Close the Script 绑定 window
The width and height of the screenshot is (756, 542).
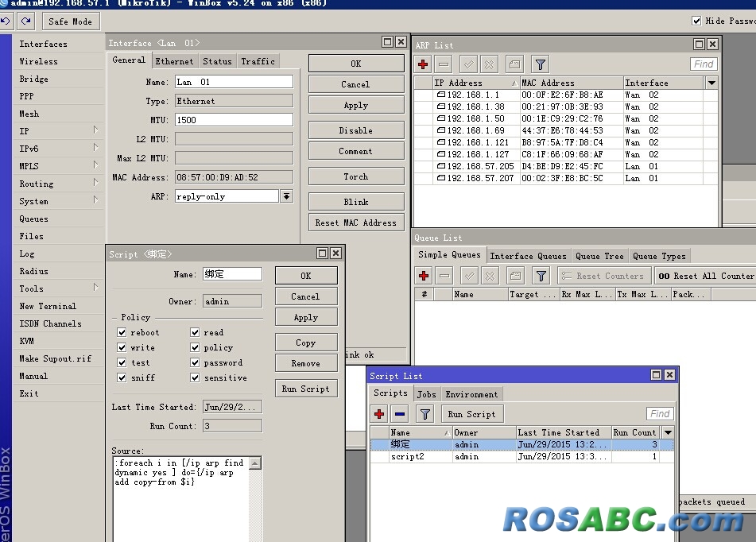(335, 254)
